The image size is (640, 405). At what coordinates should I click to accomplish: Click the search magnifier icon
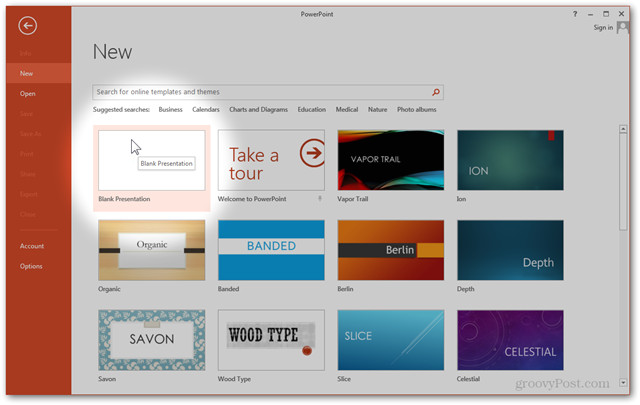pyautogui.click(x=436, y=92)
